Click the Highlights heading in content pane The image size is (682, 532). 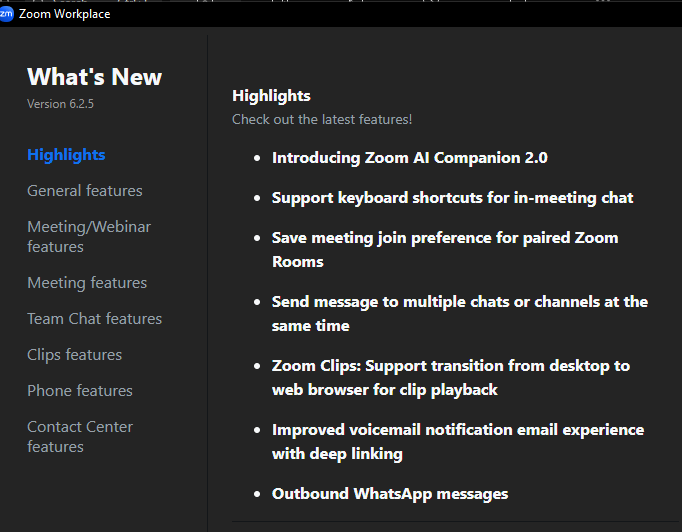271,96
